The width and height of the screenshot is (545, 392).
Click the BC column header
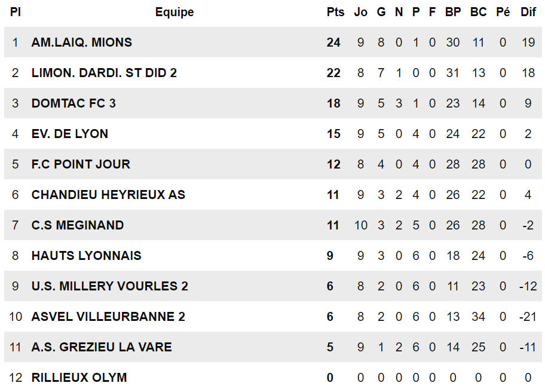[478, 12]
